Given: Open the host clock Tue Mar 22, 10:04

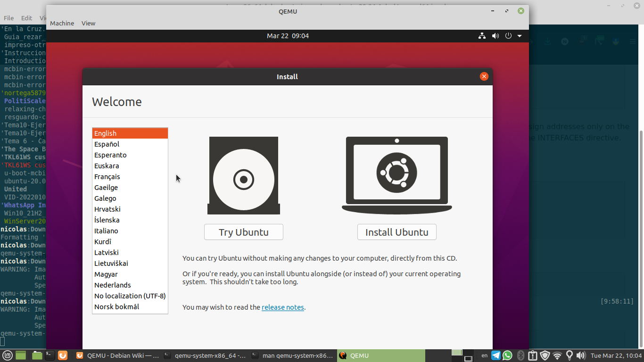Looking at the screenshot, I should tap(616, 355).
